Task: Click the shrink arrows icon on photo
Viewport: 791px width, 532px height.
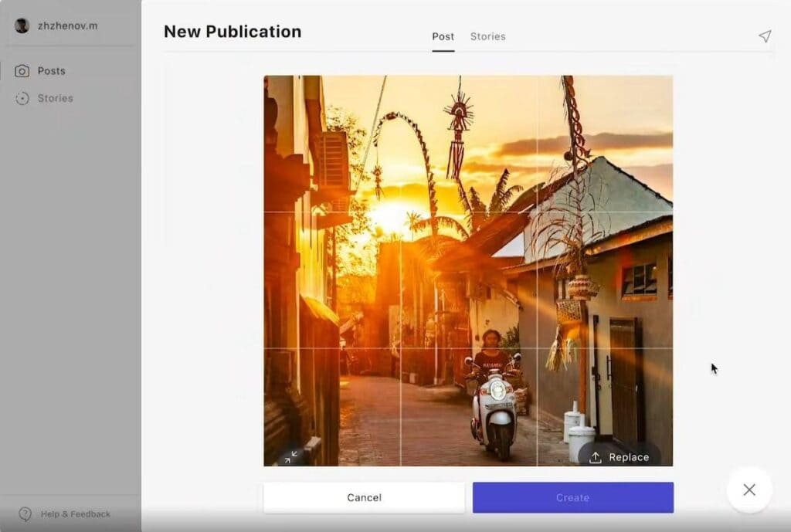Action: pos(290,457)
